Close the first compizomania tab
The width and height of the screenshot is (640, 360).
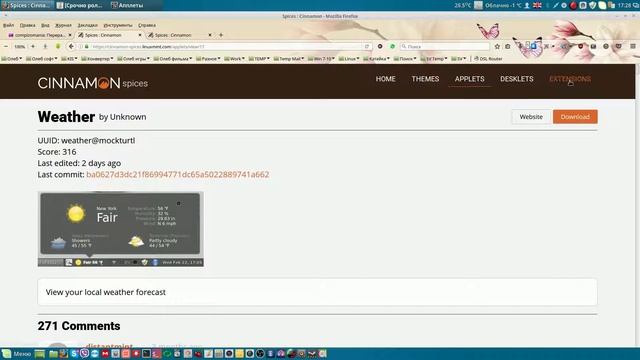(x=70, y=35)
